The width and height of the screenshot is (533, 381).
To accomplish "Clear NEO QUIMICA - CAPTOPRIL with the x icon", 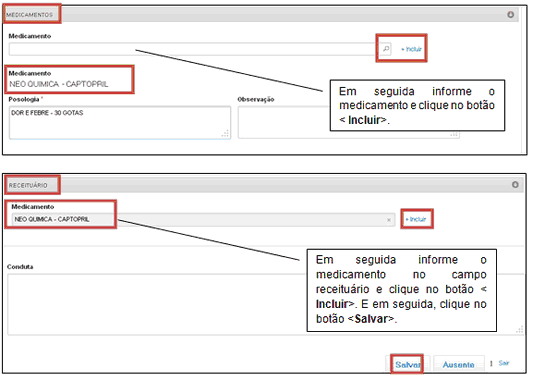I will click(389, 220).
